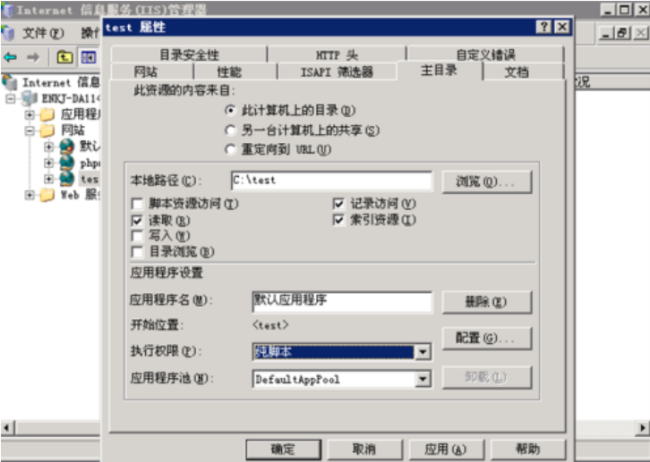Enable the 写入 checkbox

[x=137, y=236]
